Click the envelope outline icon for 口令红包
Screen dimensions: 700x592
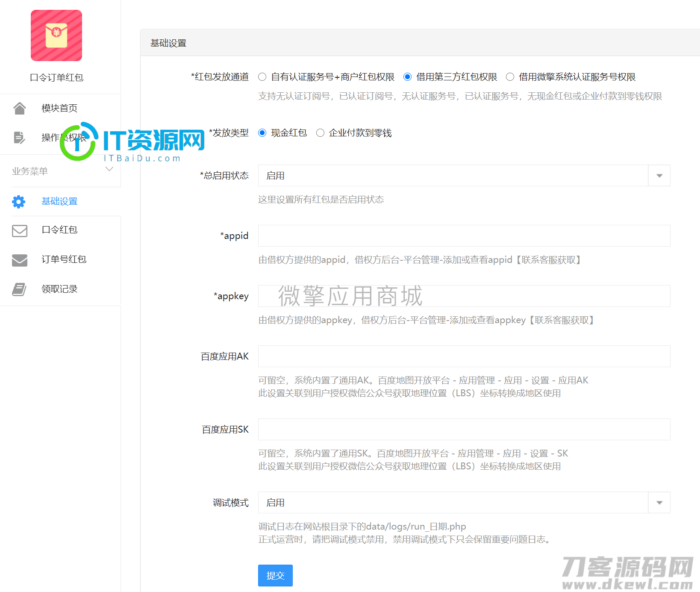coord(20,230)
